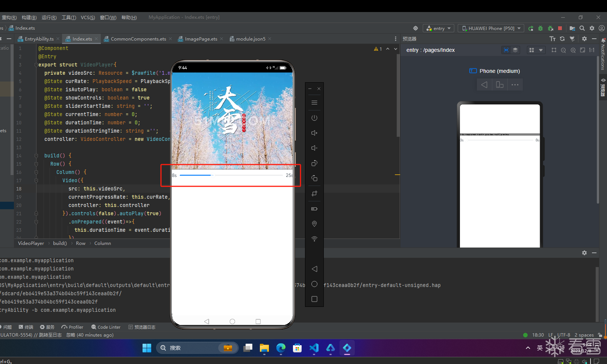The width and height of the screenshot is (607, 364).
Task: Stop the running app with red square
Action: click(x=560, y=28)
